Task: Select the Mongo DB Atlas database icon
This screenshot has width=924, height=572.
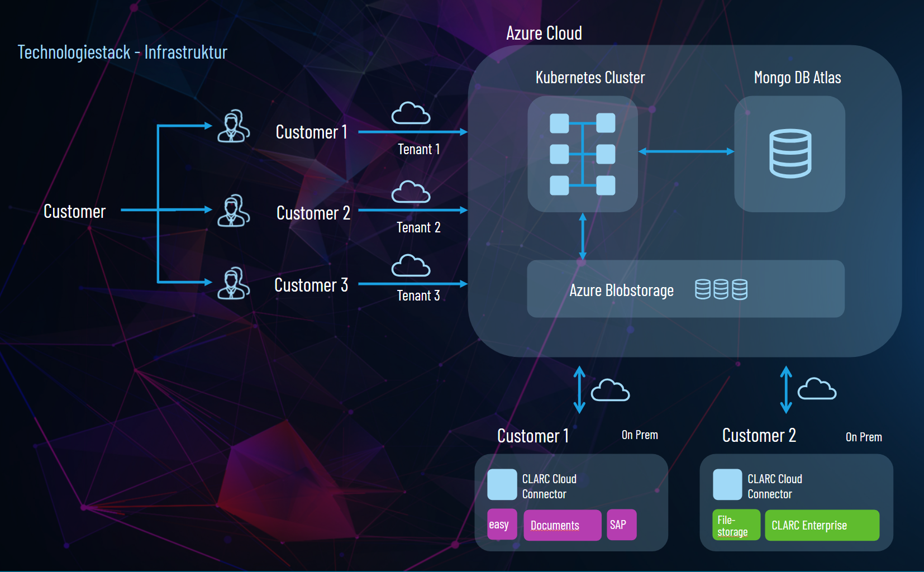Action: point(790,154)
